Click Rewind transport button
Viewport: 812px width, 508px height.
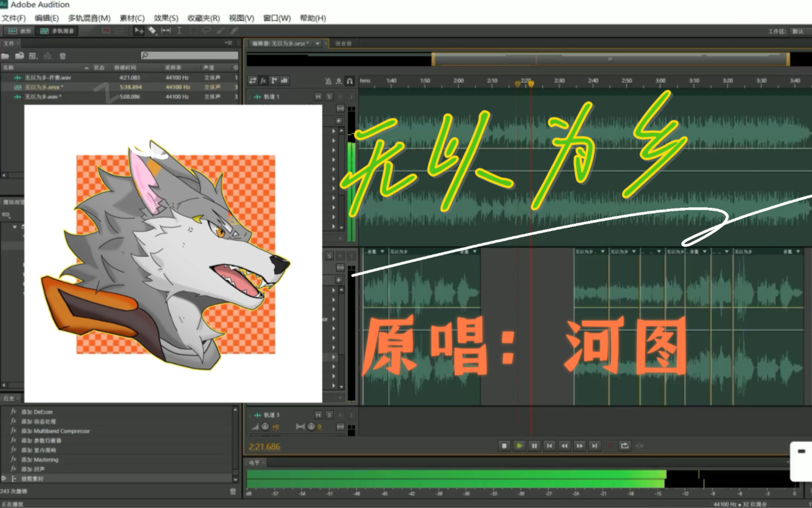pos(564,446)
